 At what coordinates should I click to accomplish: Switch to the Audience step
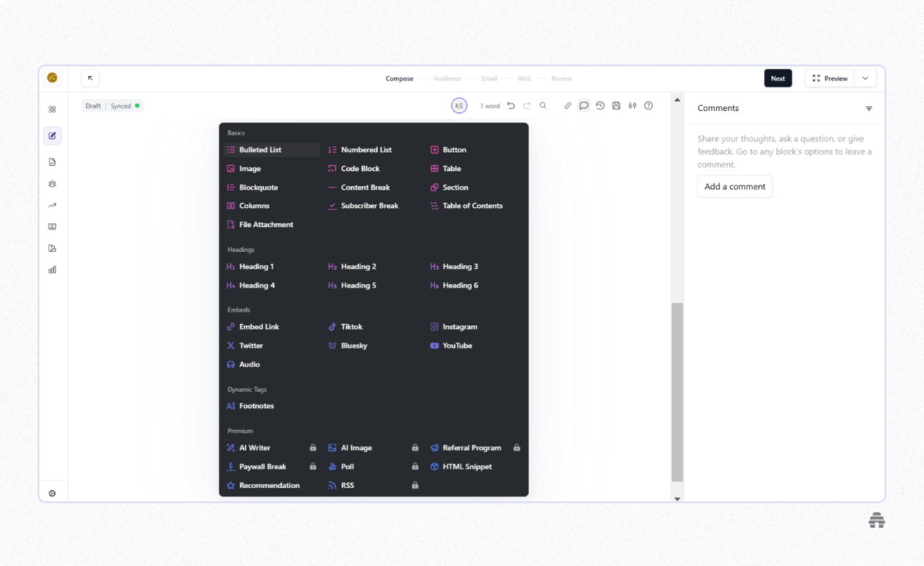tap(447, 78)
